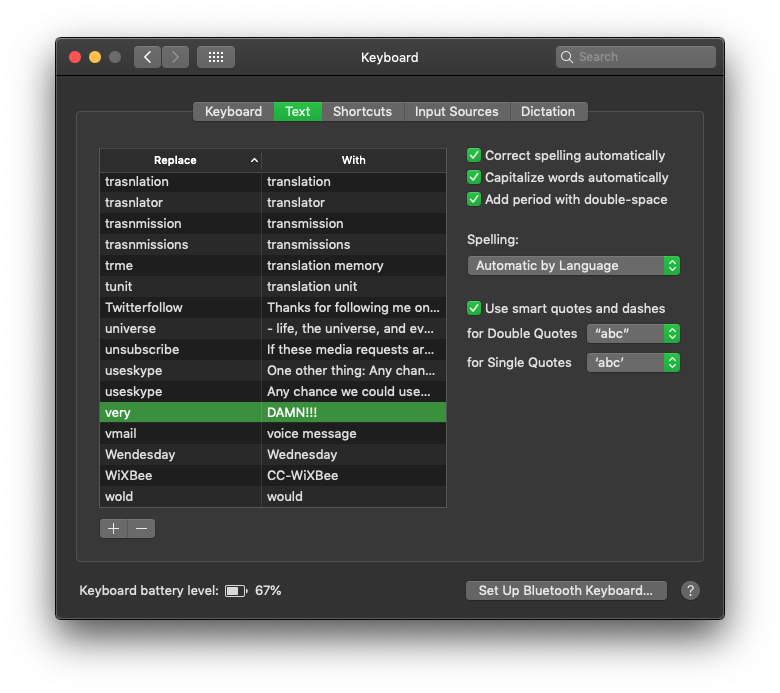Add a new text replacement with plus
This screenshot has height=693, width=780.
(x=113, y=528)
